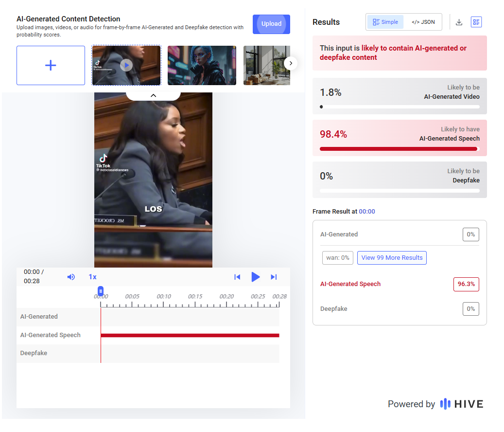Show next thumbnails with the right chevron
This screenshot has height=432, width=504.
coord(291,63)
